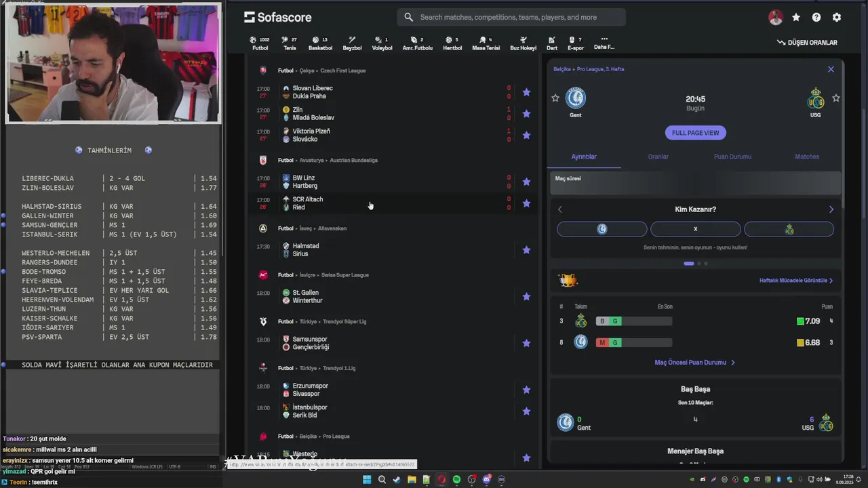Click the carousel page indicator dots
Screen dimensions: 868x488
(x=695, y=264)
